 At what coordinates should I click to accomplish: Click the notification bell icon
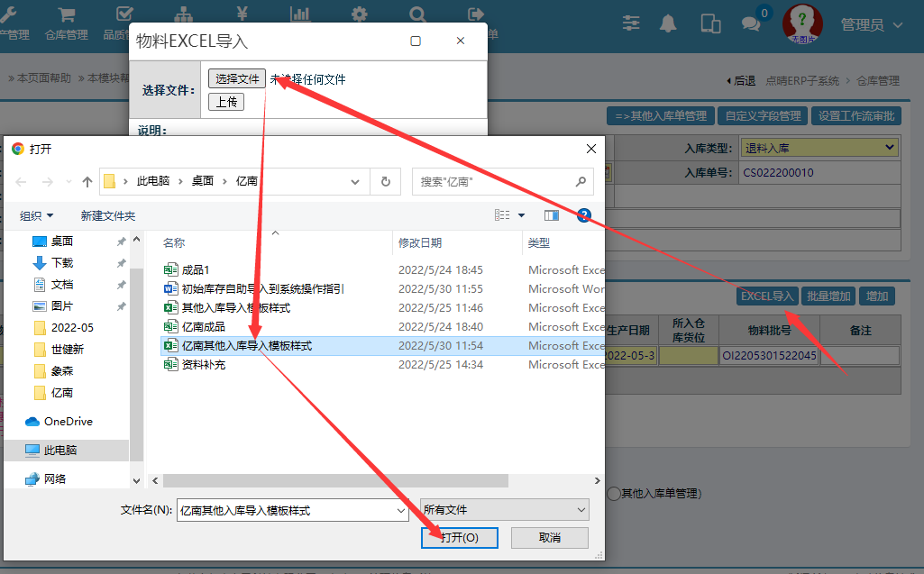(668, 24)
